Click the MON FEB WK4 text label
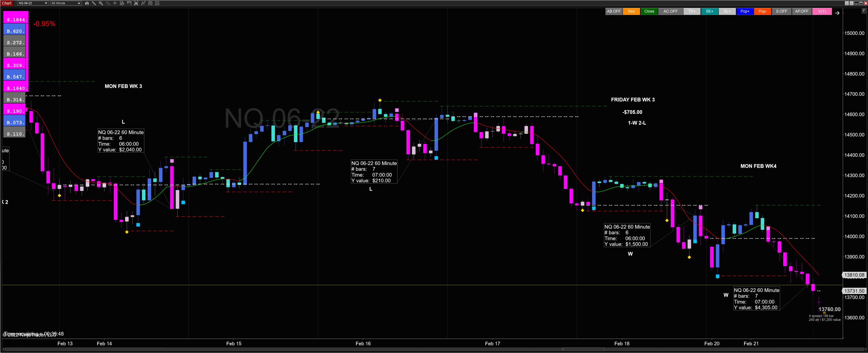The width and height of the screenshot is (868, 353). coord(759,166)
